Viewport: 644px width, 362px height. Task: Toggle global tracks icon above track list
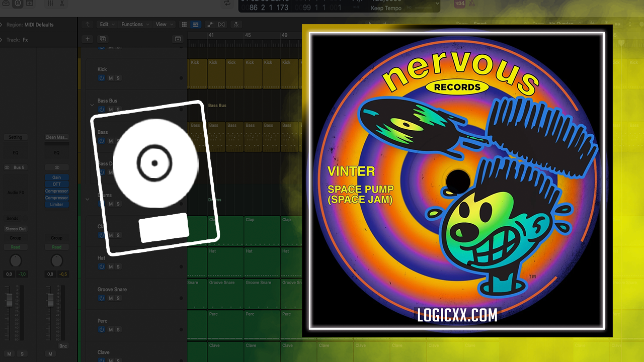pyautogui.click(x=177, y=39)
